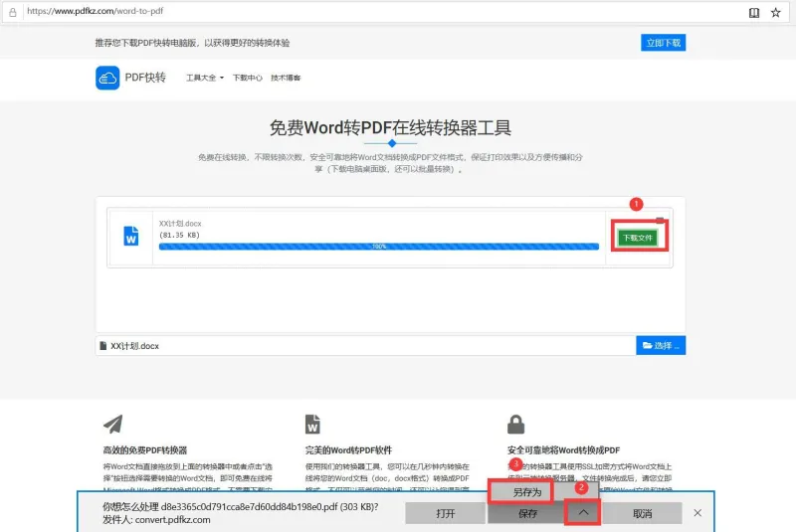Screen dimensions: 796x532
Task: Click the paper plane icon
Action: pos(113,424)
